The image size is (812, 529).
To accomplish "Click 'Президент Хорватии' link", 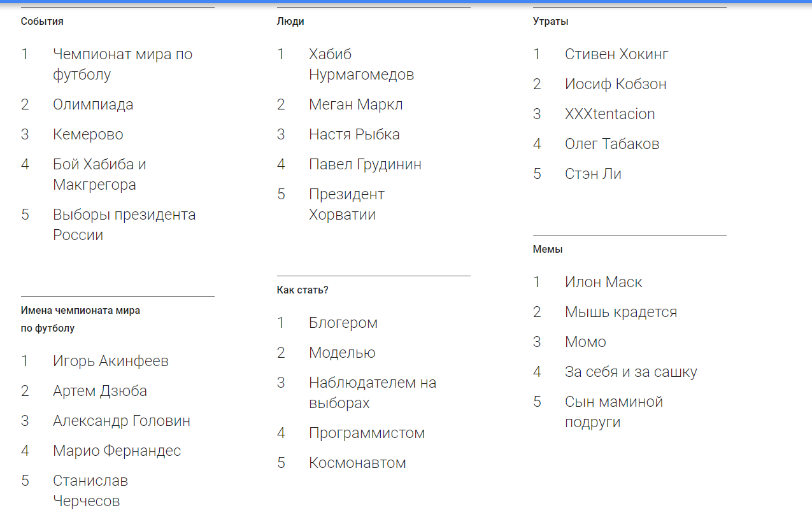I will [x=346, y=204].
